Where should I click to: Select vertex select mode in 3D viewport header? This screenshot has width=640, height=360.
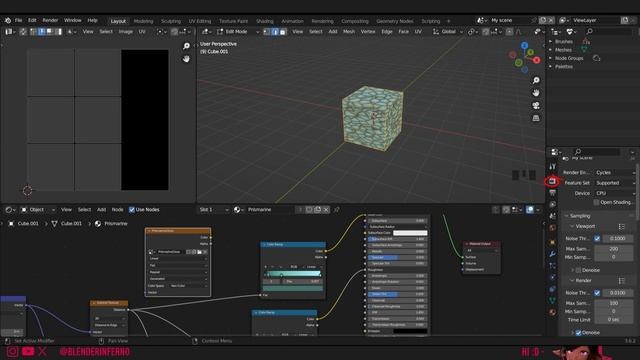(x=267, y=31)
